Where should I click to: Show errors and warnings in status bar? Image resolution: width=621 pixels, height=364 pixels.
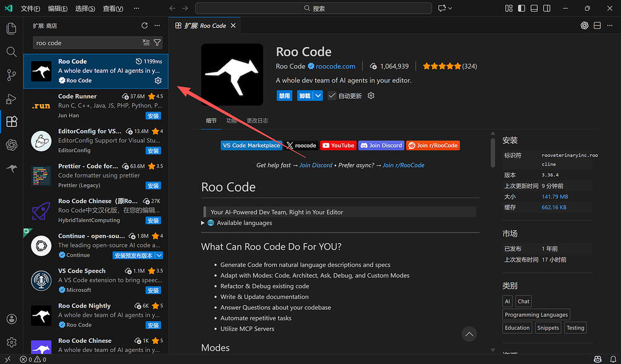(x=33, y=359)
